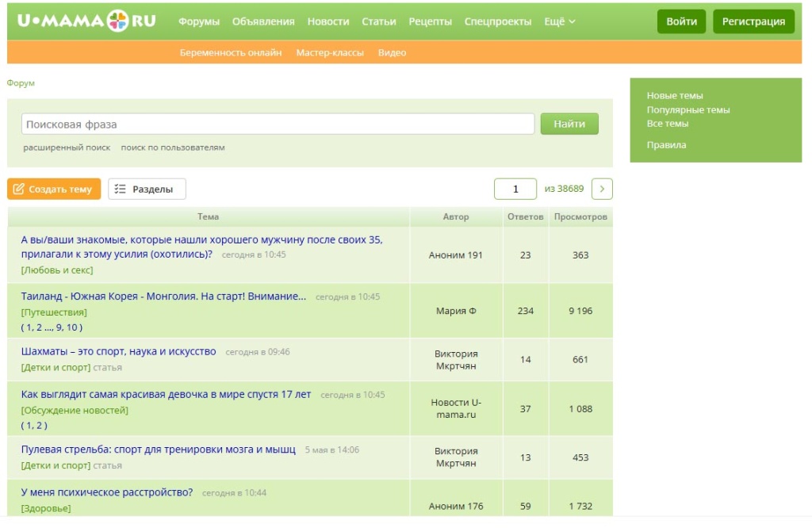Image resolution: width=812 pixels, height=528 pixels.
Task: Click the Войти button
Action: click(681, 21)
